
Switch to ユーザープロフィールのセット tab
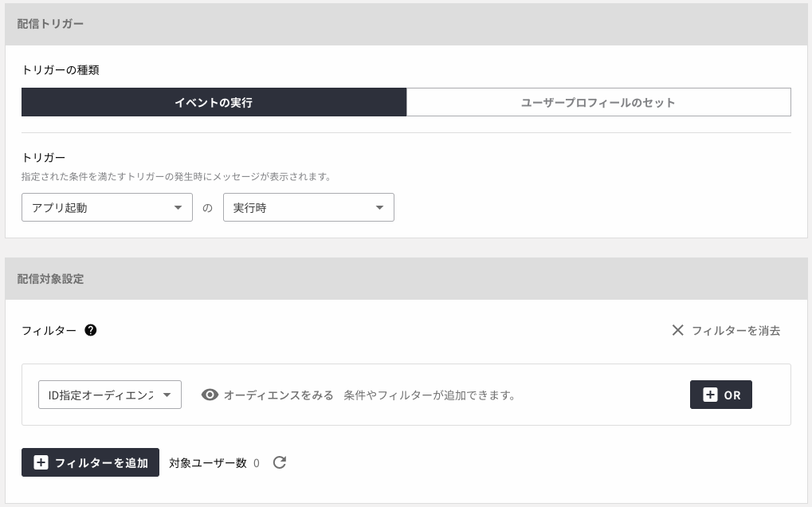point(598,102)
